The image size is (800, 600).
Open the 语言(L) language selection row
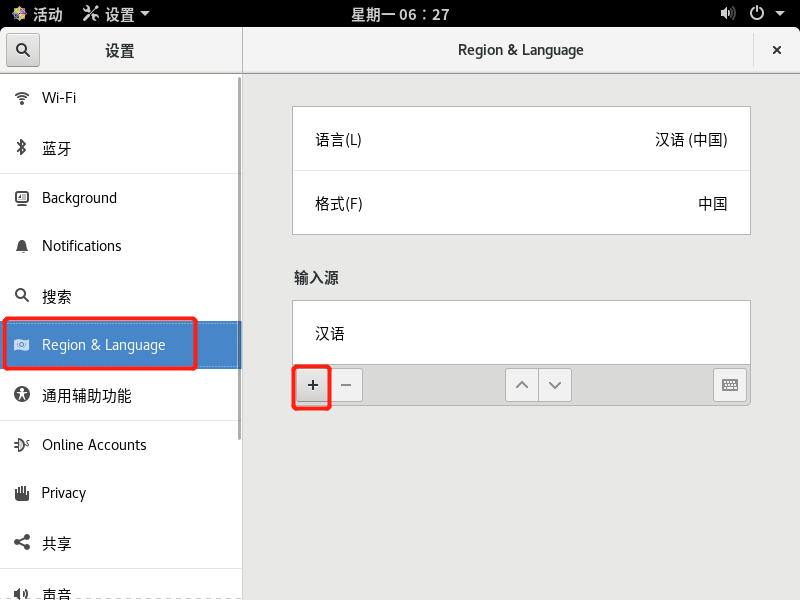point(520,138)
